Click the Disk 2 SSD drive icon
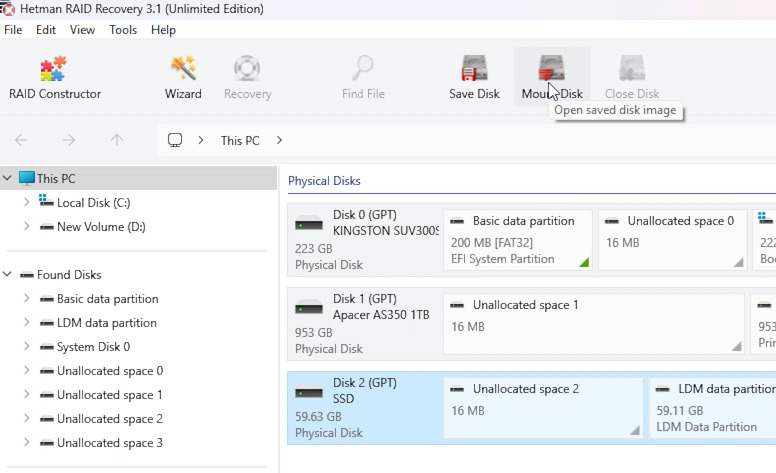This screenshot has width=776, height=473. point(309,392)
